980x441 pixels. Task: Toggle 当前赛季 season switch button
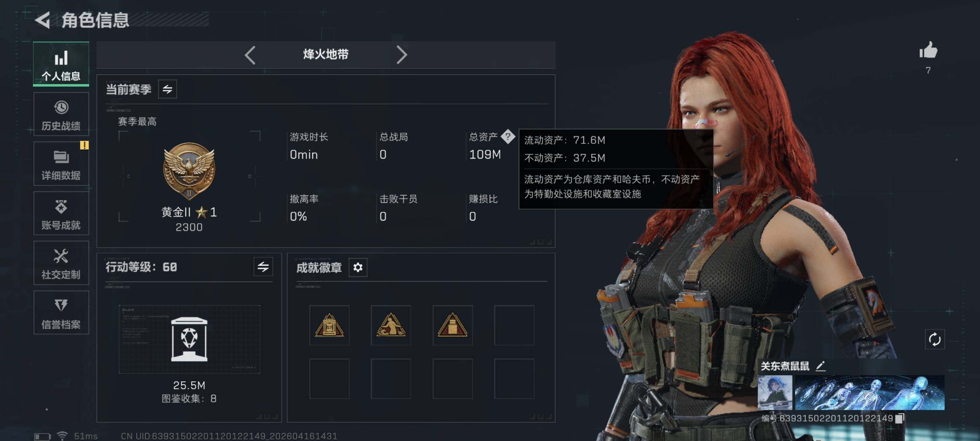[x=167, y=89]
